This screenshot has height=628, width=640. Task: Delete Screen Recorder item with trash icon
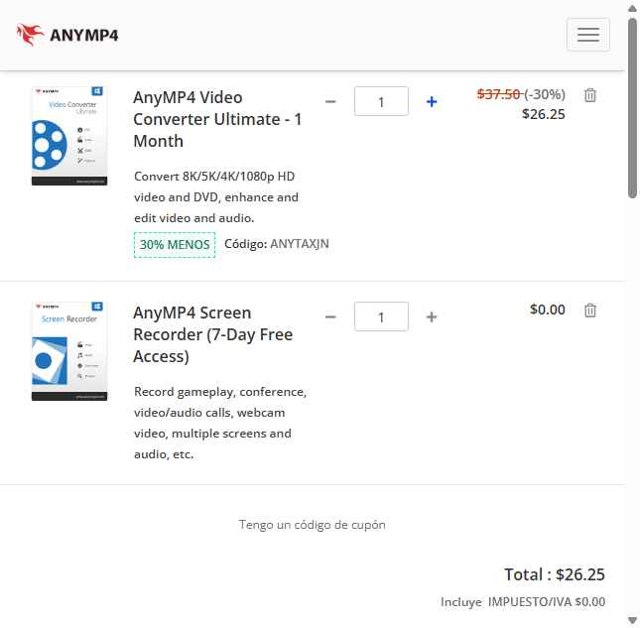(x=590, y=311)
